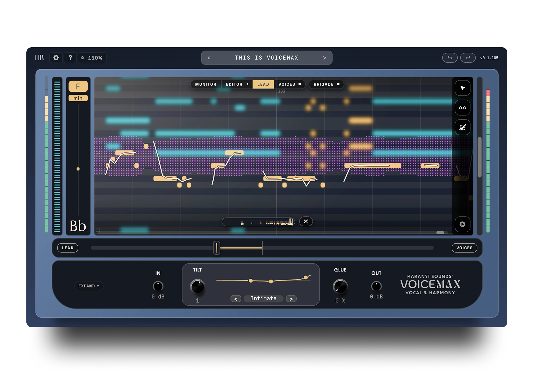The image size is (535, 392).
Task: Click the IN gain knob
Action: (158, 286)
